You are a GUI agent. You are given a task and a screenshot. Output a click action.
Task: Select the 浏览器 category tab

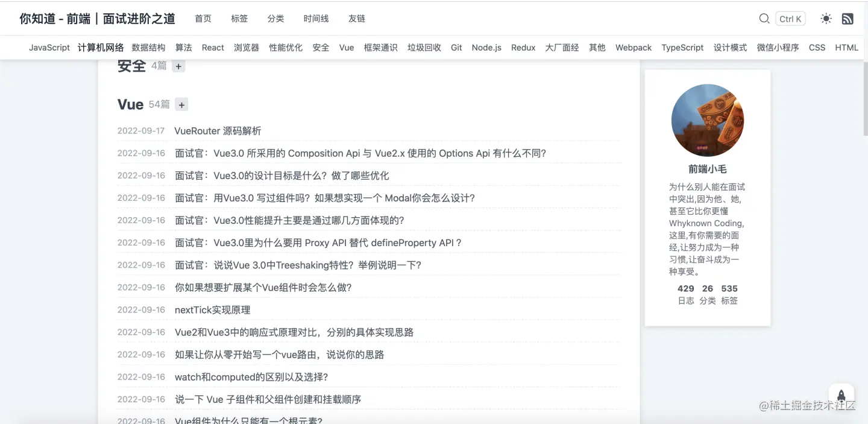[247, 48]
